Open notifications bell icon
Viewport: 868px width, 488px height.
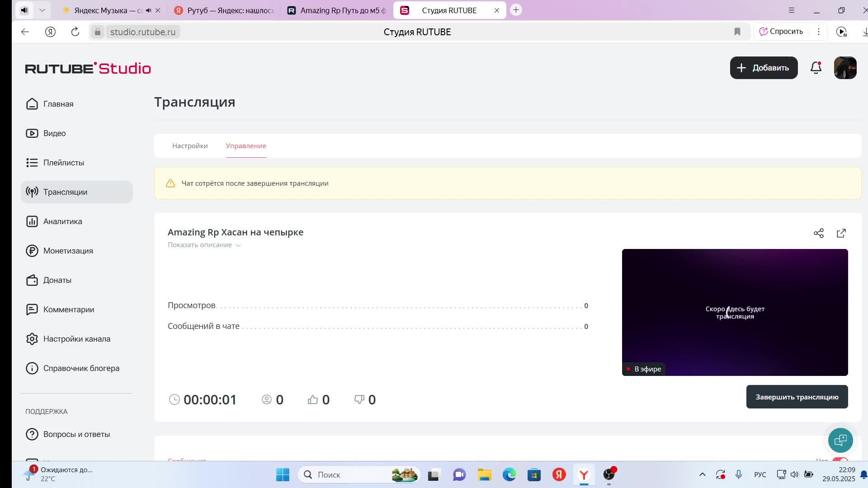click(x=816, y=68)
